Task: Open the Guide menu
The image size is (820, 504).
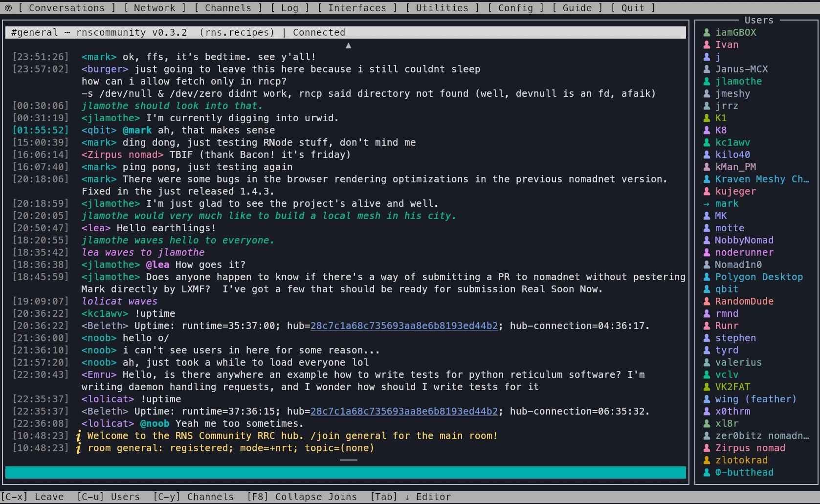Action: click(577, 8)
